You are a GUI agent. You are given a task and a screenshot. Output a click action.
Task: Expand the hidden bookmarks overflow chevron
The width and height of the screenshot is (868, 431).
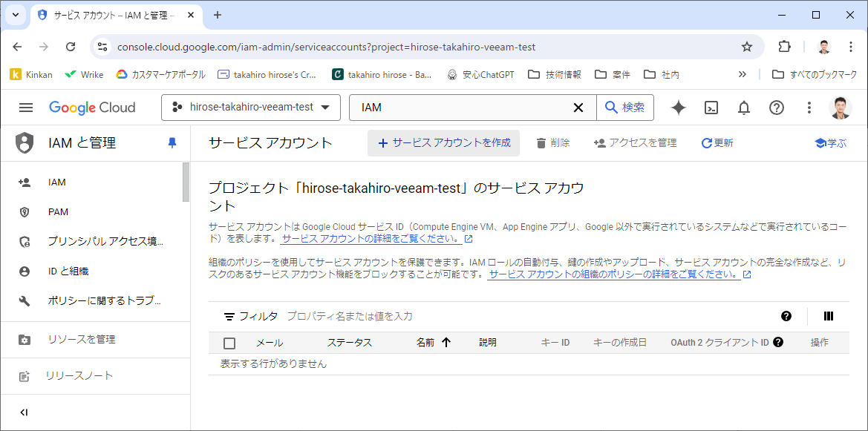click(743, 74)
